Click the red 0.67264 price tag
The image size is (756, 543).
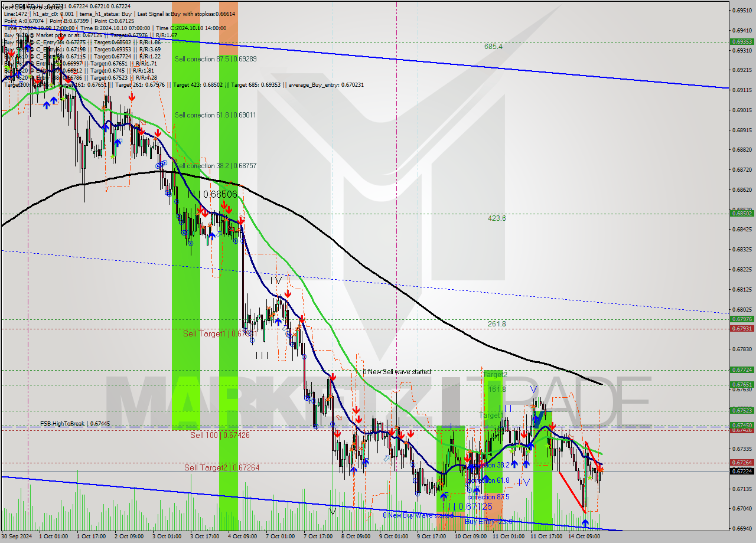point(742,463)
